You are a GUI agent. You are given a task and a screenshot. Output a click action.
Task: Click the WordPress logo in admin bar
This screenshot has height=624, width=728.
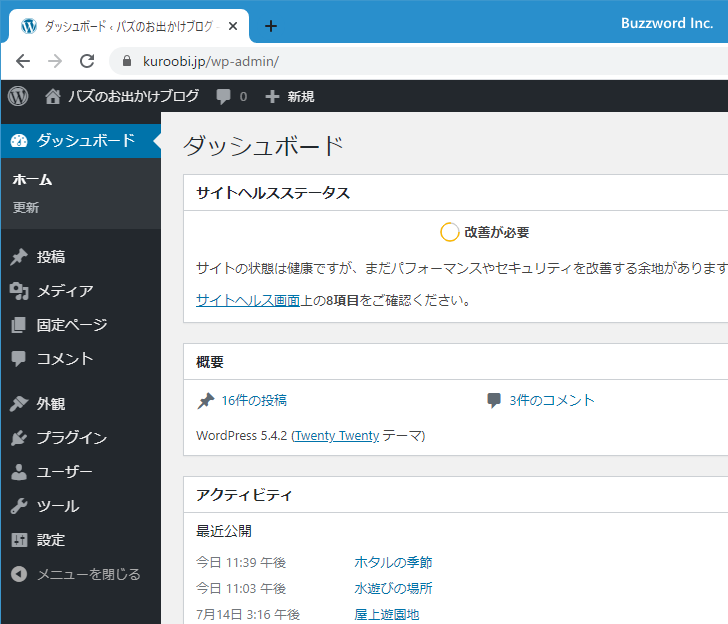[x=18, y=96]
